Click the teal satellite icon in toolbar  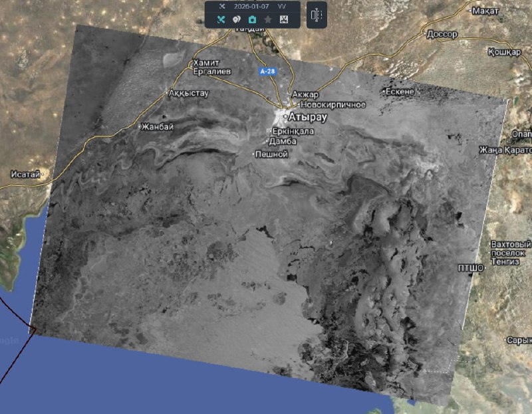[221, 20]
